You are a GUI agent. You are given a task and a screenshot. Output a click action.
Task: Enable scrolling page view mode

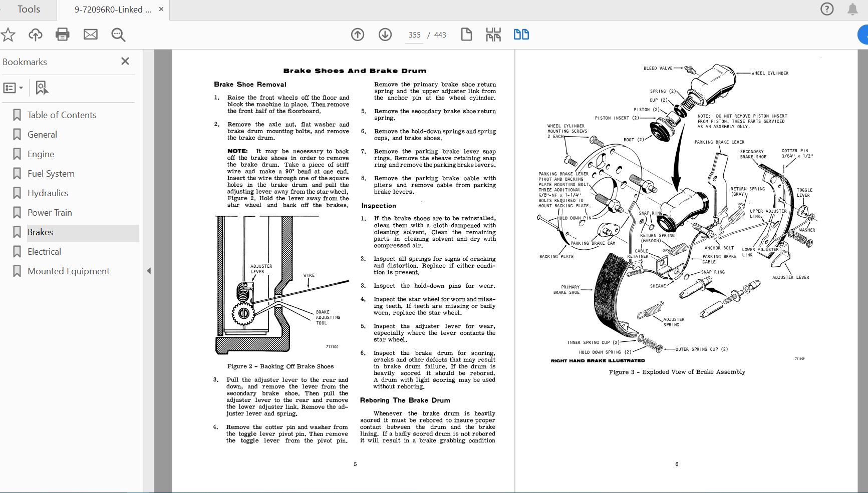(493, 35)
